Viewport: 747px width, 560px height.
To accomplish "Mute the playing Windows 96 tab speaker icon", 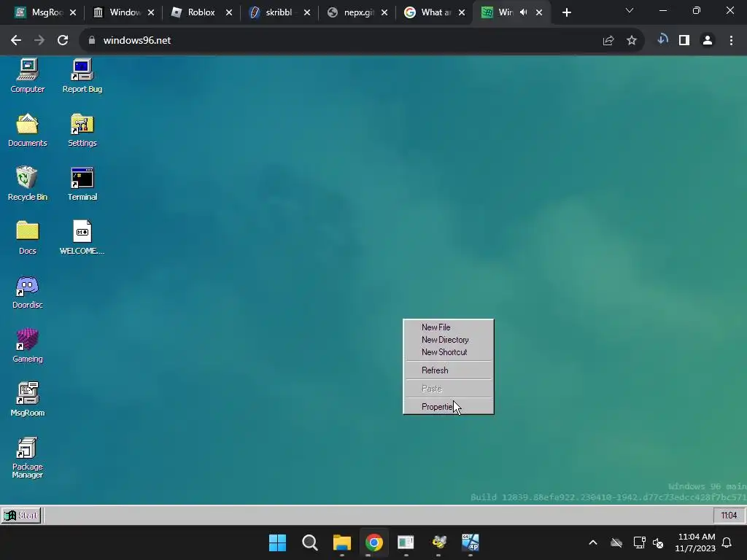I will [523, 12].
